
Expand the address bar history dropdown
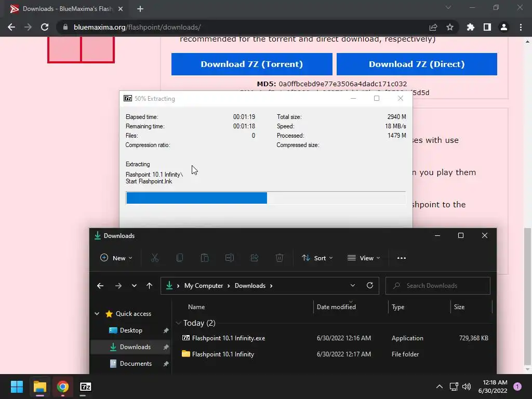(353, 285)
